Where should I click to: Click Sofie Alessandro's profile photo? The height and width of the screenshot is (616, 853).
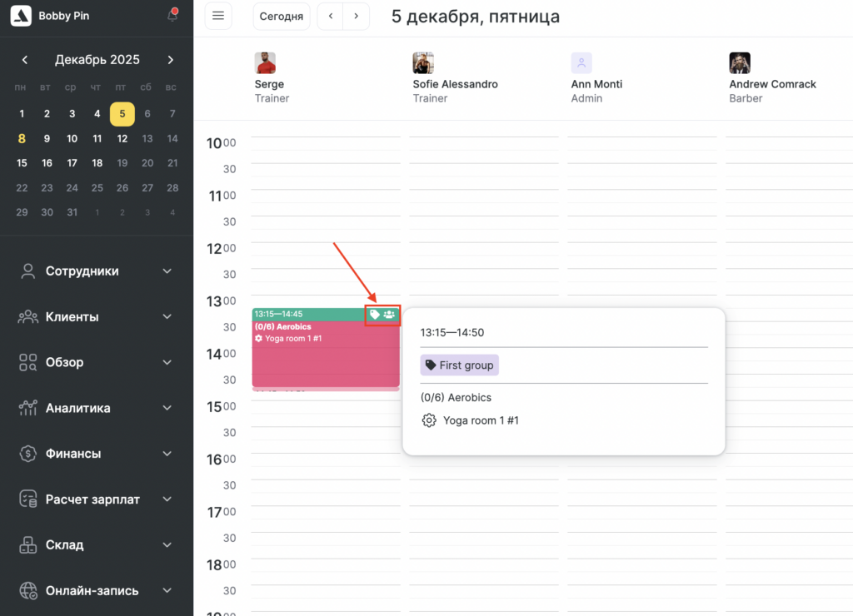tap(423, 63)
